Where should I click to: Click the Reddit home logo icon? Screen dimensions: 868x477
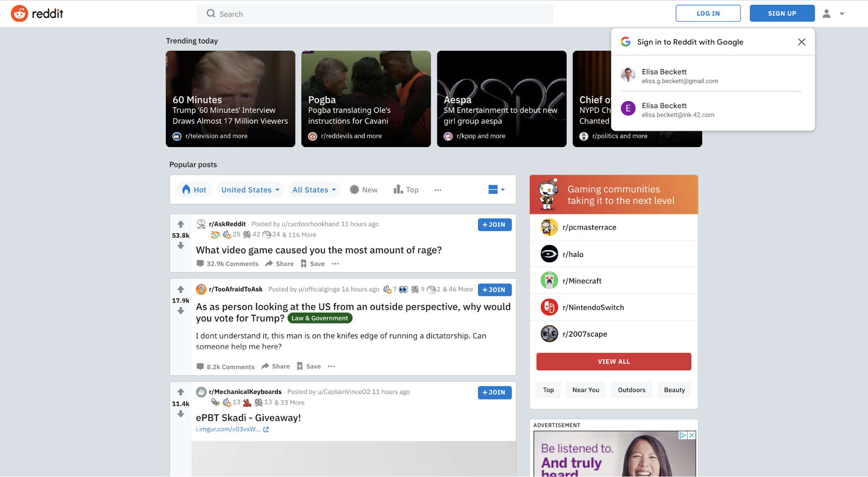click(18, 13)
